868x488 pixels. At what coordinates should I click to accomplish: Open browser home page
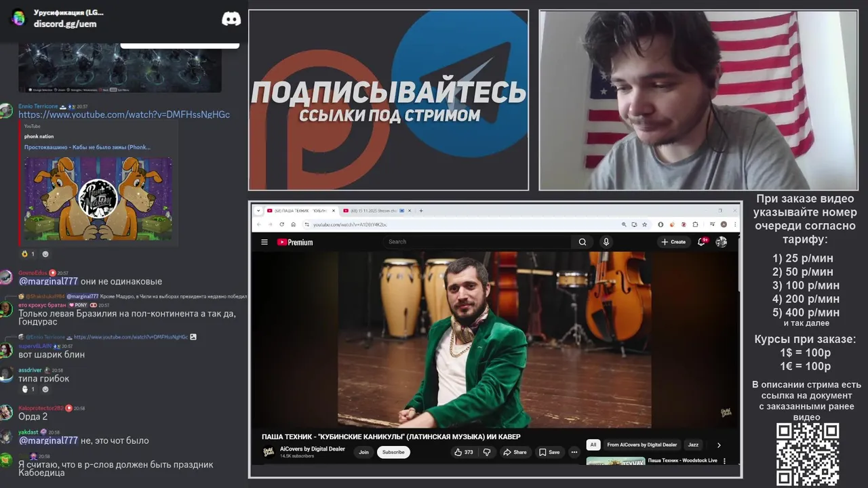pos(293,224)
